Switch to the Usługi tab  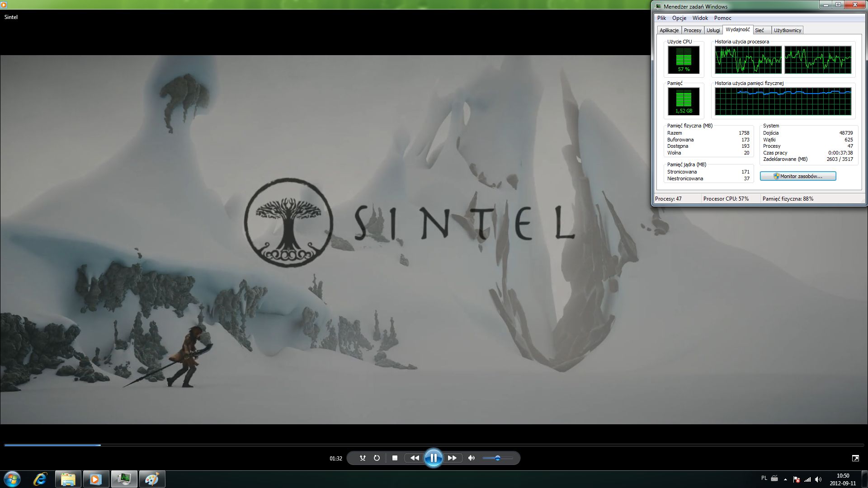tap(713, 30)
